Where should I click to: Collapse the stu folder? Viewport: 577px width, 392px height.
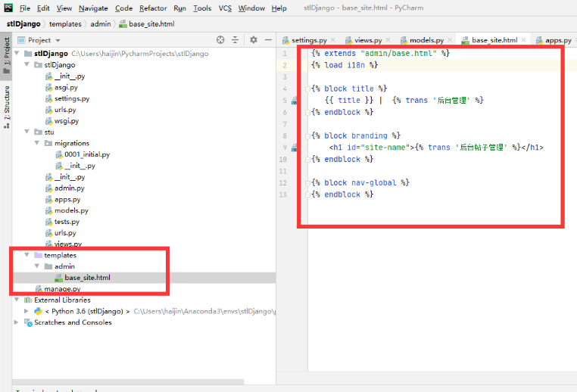pyautogui.click(x=27, y=132)
